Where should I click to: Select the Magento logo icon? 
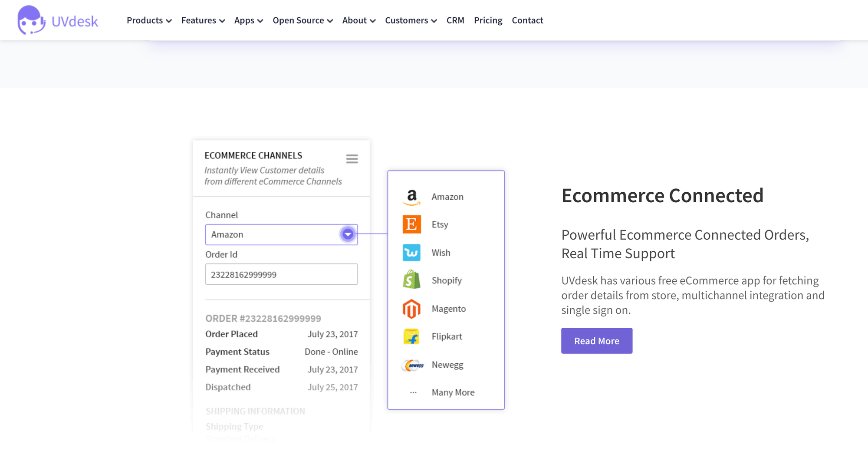coord(411,309)
